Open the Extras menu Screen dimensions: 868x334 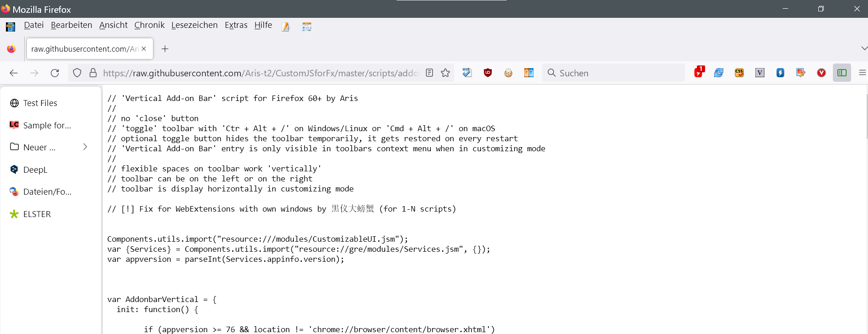[x=236, y=25]
